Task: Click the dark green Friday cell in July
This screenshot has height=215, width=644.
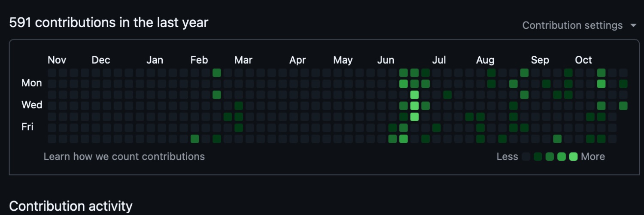Action: 437,128
